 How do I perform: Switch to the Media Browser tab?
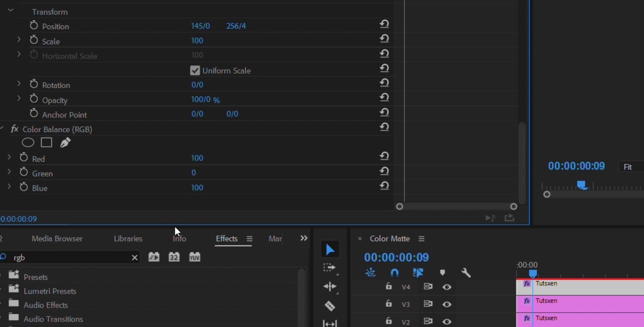click(x=57, y=239)
